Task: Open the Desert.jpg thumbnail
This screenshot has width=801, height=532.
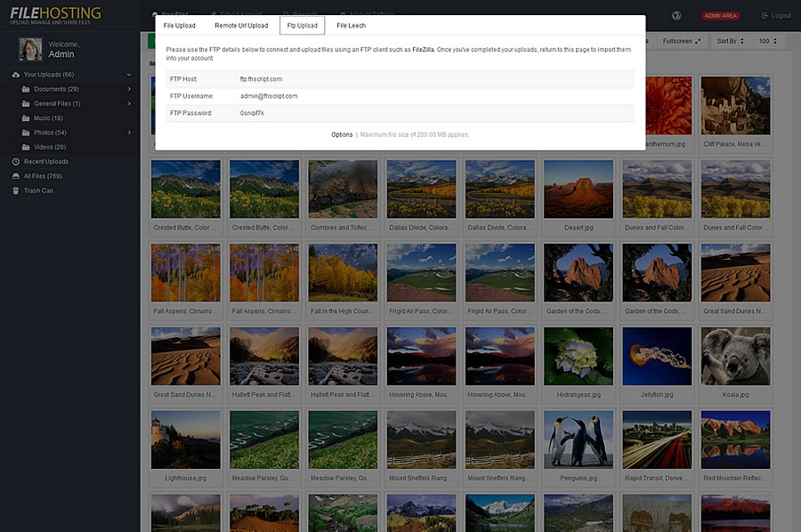Action: pyautogui.click(x=578, y=189)
